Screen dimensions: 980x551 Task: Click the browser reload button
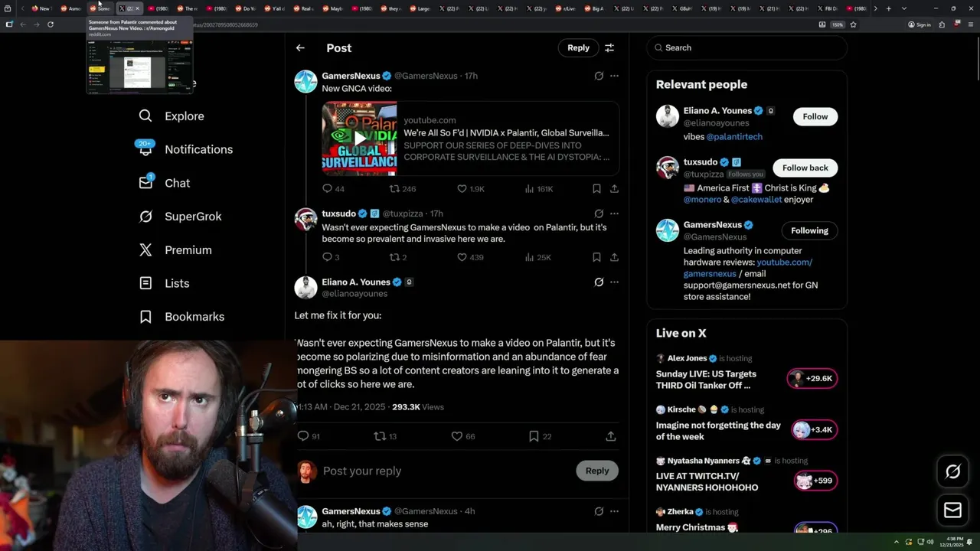tap(51, 24)
